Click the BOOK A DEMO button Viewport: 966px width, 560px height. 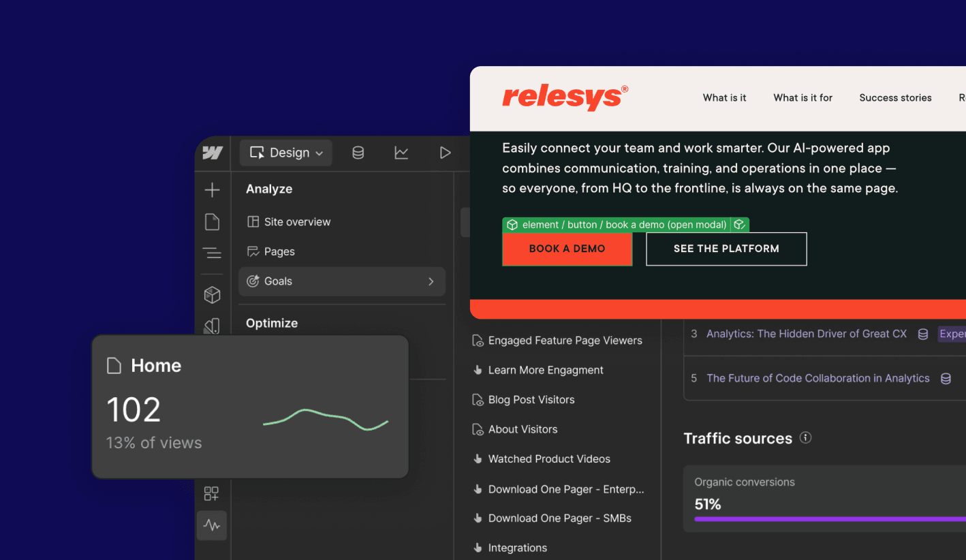click(567, 249)
